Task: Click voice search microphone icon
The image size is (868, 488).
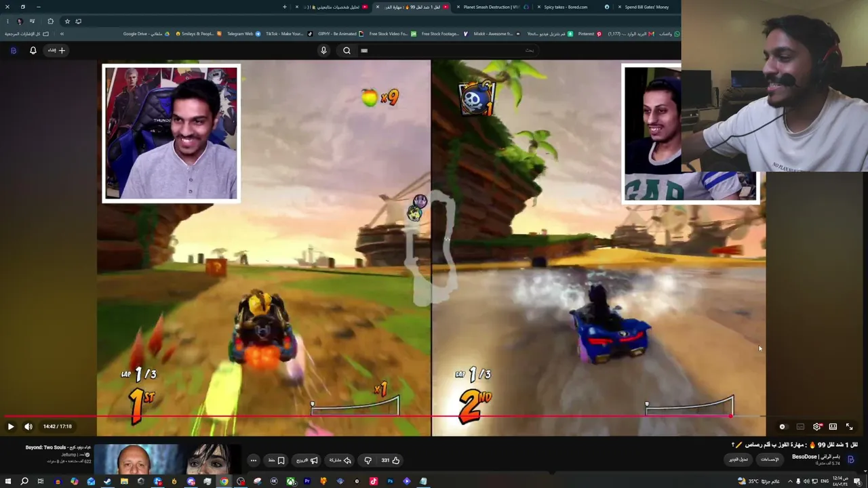Action: pos(323,50)
